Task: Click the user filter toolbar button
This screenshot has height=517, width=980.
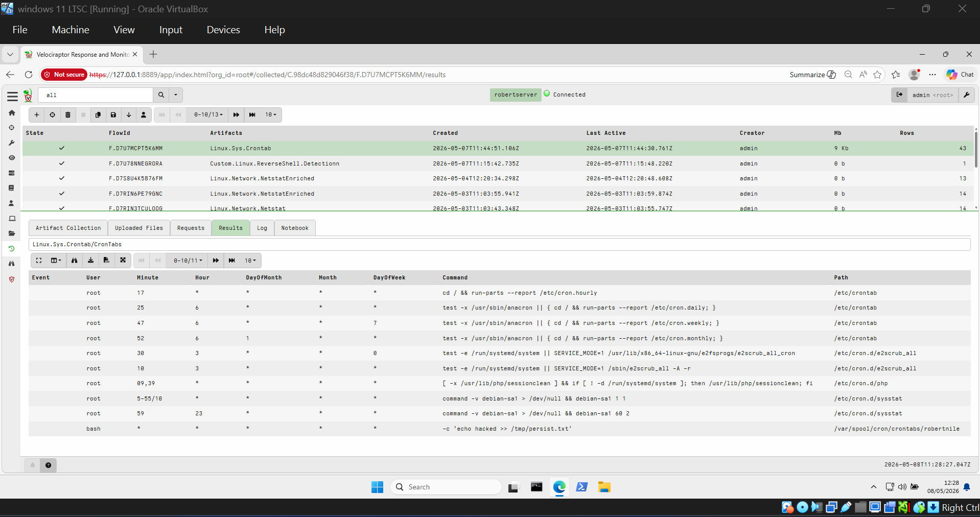Action: pos(144,115)
